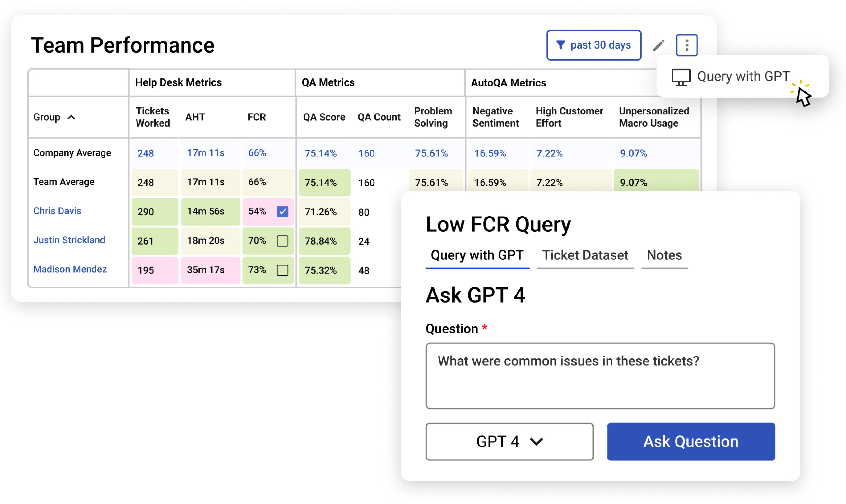Click Company Average tickets value 248
The image size is (846, 504).
point(146,153)
